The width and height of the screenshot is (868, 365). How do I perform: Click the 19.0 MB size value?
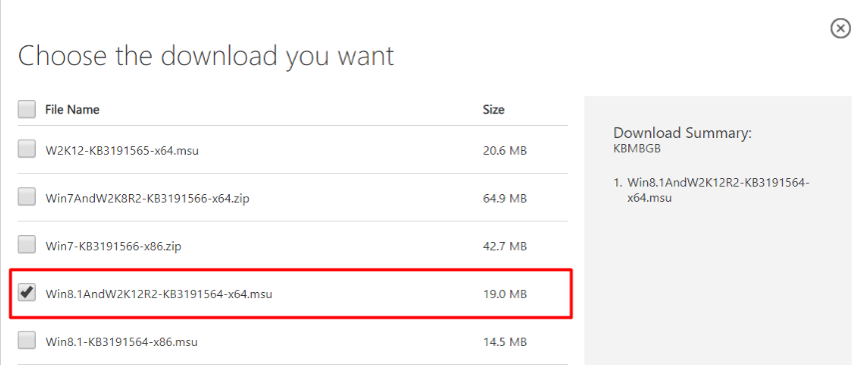pyautogui.click(x=504, y=294)
